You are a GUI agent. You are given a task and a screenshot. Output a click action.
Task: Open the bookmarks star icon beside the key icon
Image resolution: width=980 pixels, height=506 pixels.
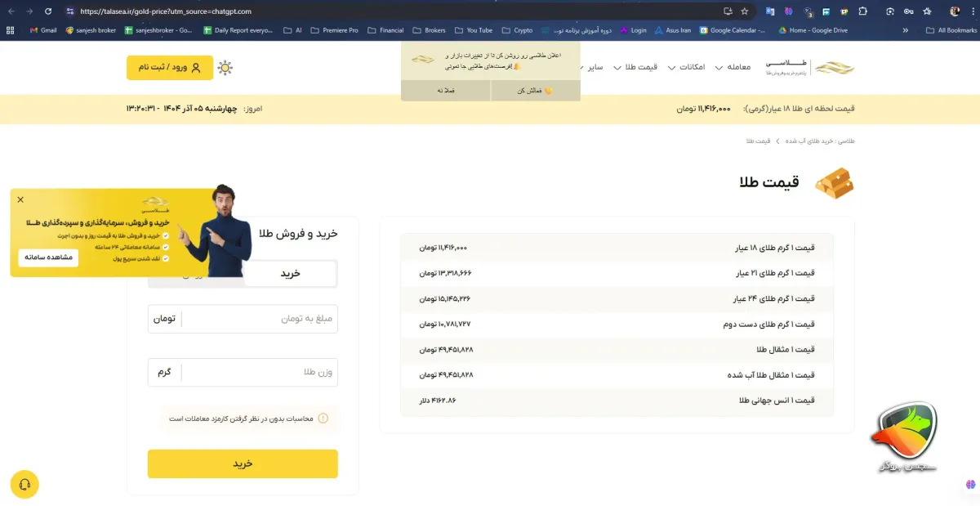point(927,11)
